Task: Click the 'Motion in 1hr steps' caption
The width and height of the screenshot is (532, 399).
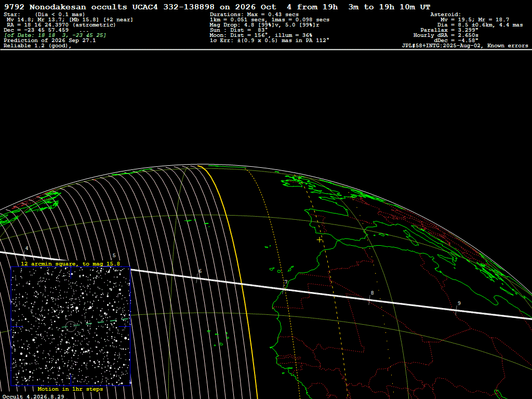Action: point(70,389)
